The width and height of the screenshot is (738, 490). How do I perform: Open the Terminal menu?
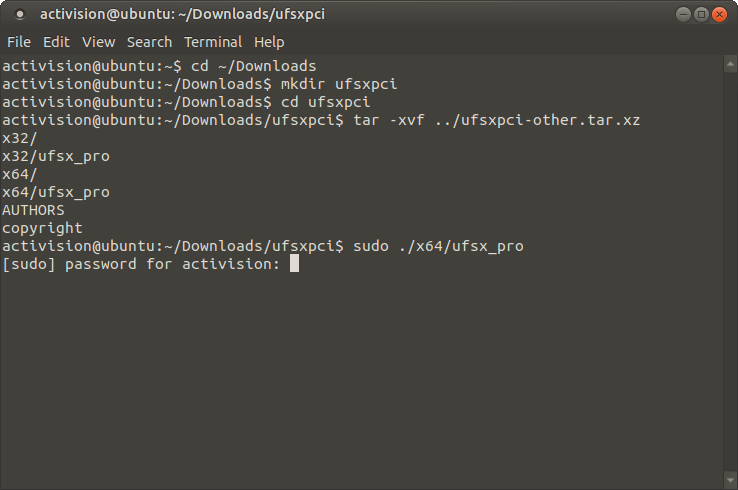pos(213,42)
